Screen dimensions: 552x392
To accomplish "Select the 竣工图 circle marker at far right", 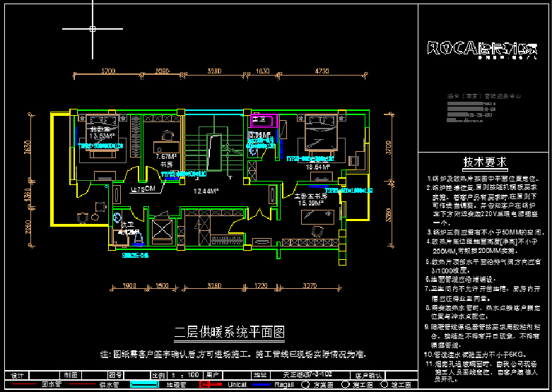I will click(384, 385).
